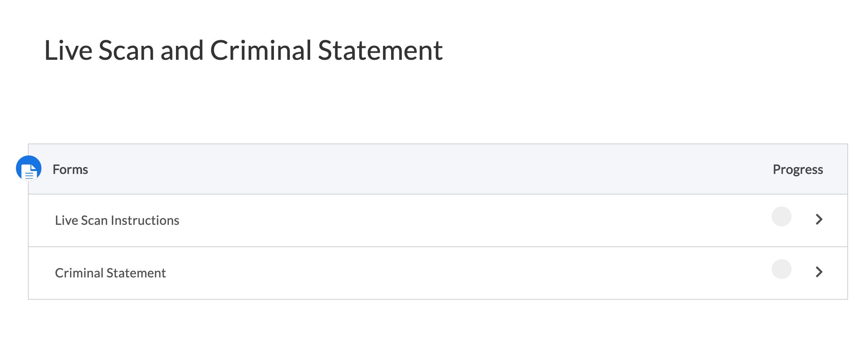Click the Live Scan Instructions progress circle
Screen dimensions: 868x342
(x=781, y=216)
